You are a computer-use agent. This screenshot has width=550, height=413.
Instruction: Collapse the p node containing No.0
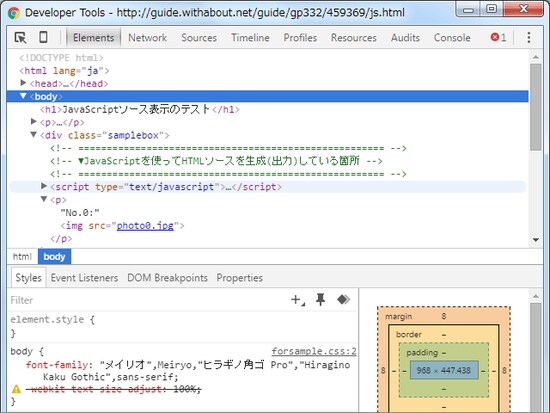43,199
